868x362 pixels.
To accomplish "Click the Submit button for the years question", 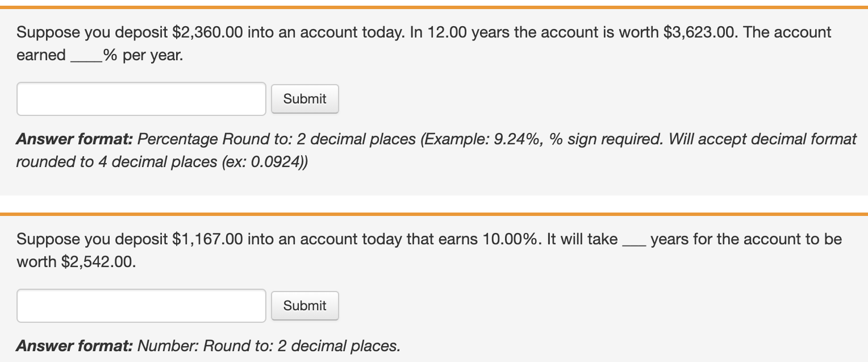I will 304,306.
